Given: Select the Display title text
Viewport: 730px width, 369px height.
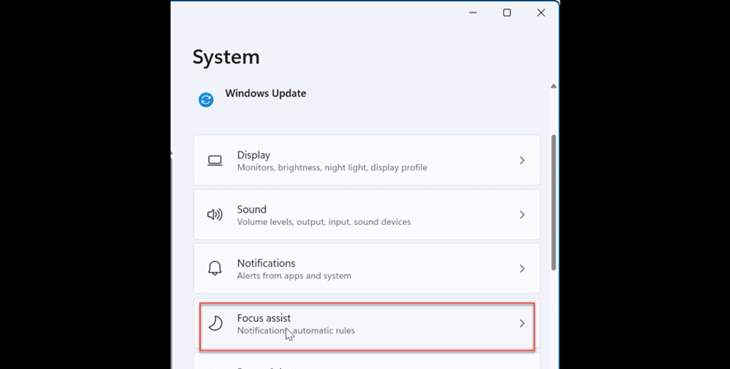Looking at the screenshot, I should pyautogui.click(x=254, y=155).
